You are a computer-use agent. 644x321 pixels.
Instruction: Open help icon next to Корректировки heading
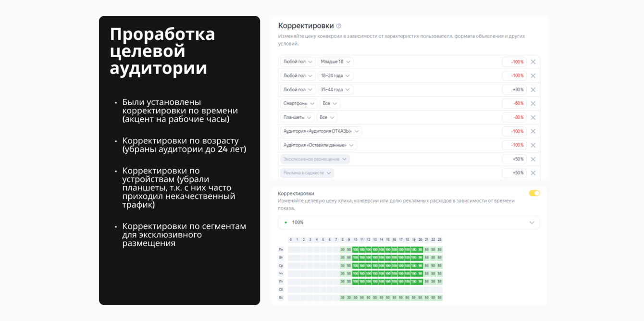coord(339,26)
